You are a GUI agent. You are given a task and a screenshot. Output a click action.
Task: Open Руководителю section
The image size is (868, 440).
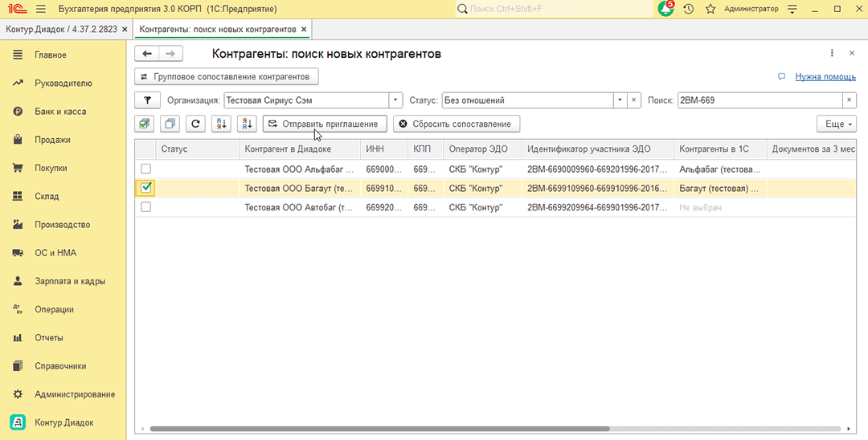[63, 83]
